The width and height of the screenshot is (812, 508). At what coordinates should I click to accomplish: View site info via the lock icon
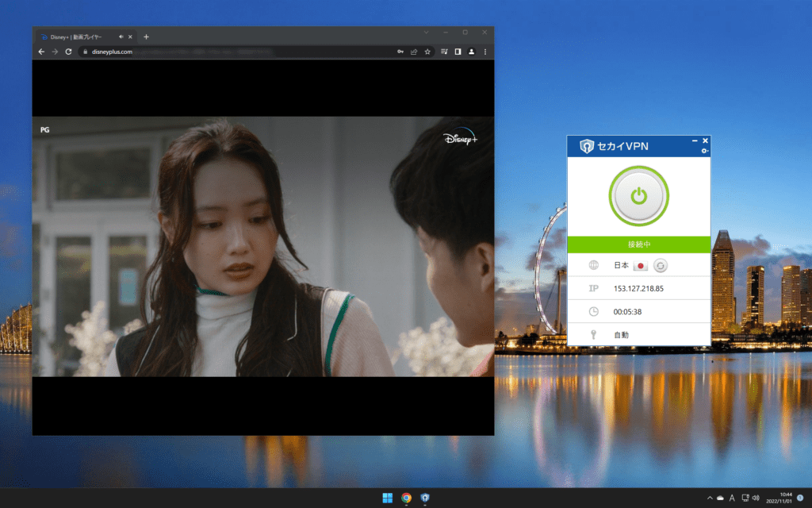click(x=86, y=52)
